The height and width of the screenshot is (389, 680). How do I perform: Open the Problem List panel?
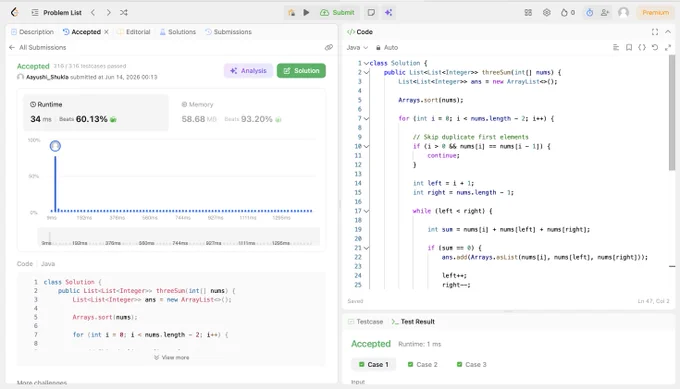[x=56, y=13]
